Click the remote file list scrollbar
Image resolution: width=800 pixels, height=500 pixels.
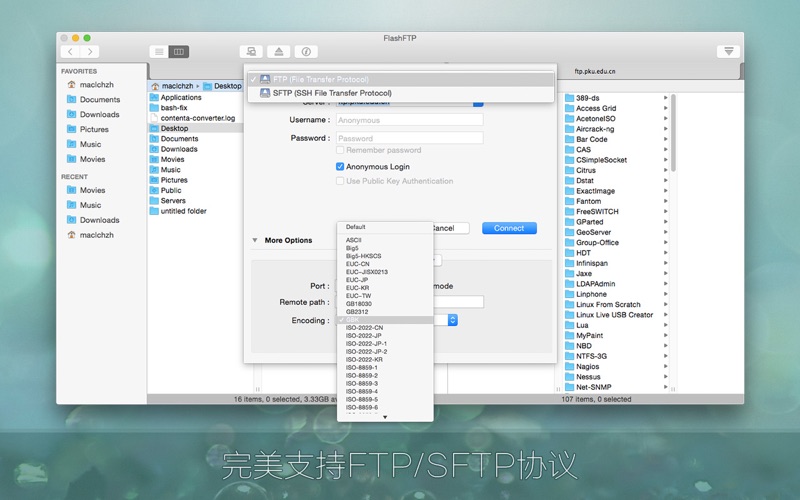673,133
